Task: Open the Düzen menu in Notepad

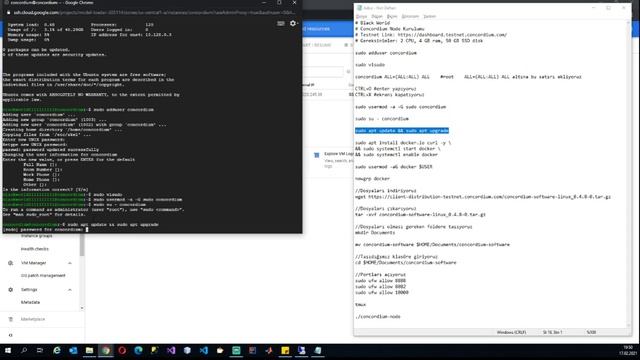Action: [377, 16]
